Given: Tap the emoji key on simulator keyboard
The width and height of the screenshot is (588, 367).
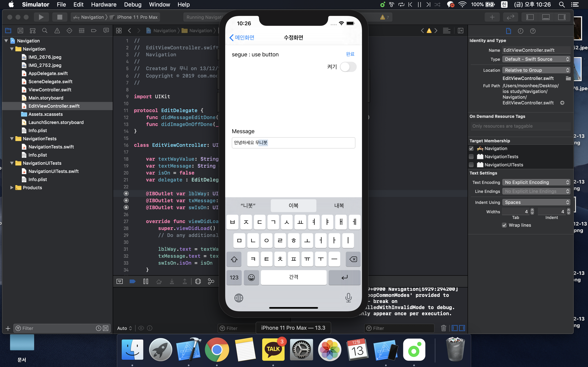Looking at the screenshot, I should click(251, 277).
